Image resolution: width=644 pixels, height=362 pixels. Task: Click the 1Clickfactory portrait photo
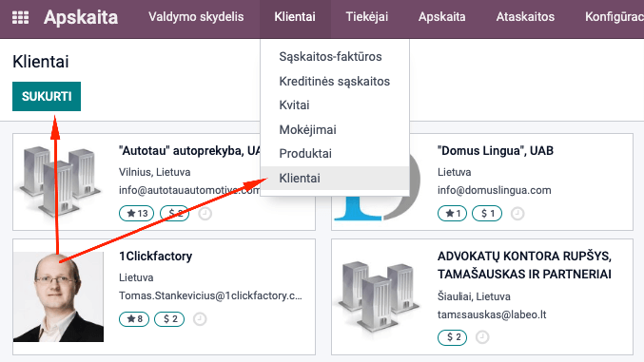tap(58, 296)
